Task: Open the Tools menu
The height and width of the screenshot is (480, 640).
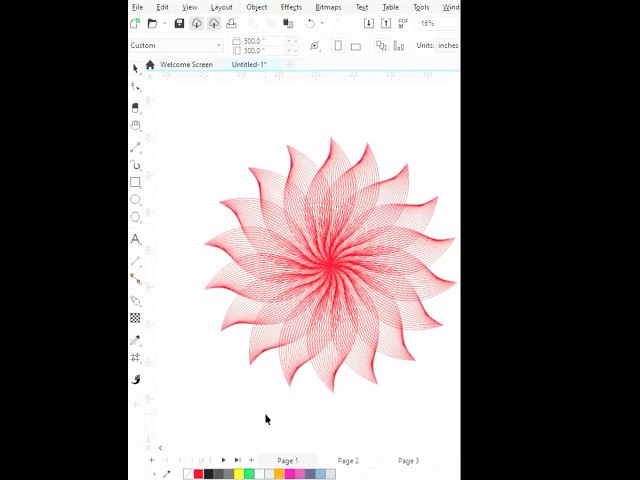Action: pyautogui.click(x=421, y=7)
